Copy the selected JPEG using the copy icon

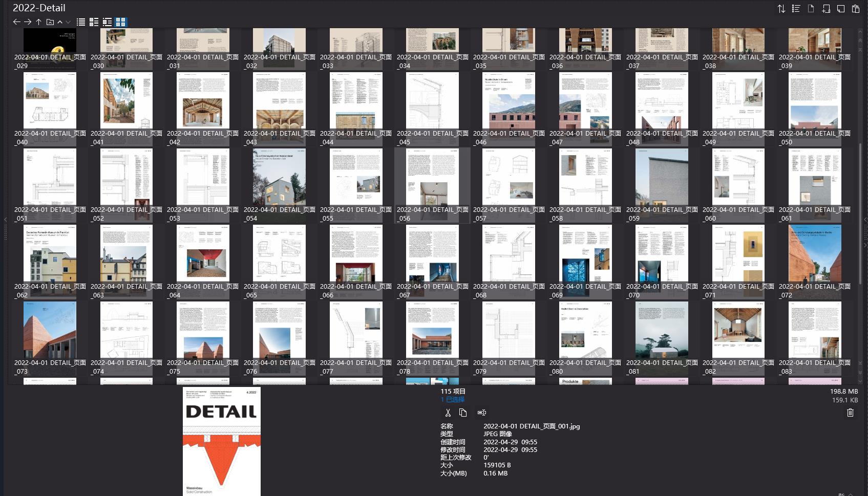click(463, 412)
